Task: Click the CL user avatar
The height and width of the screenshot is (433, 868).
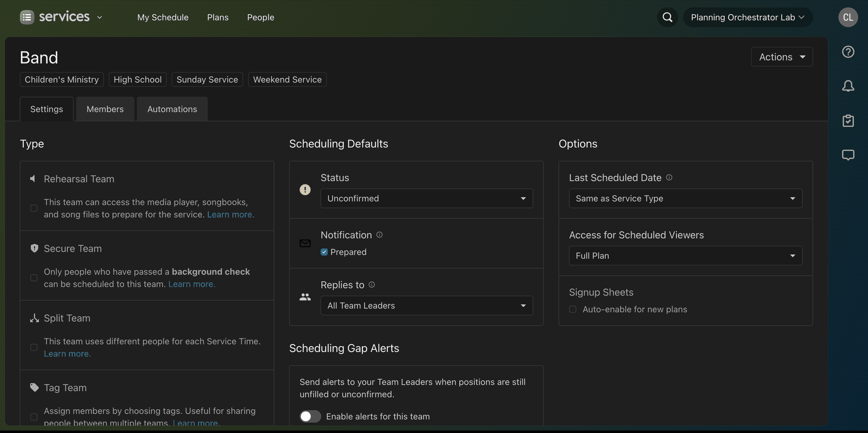Action: click(848, 17)
